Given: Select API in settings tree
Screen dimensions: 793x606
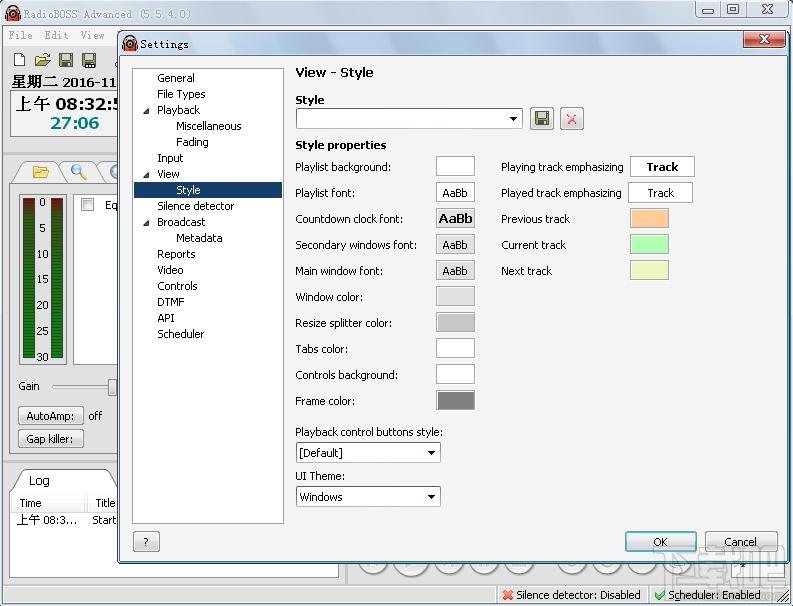Looking at the screenshot, I should point(165,318).
